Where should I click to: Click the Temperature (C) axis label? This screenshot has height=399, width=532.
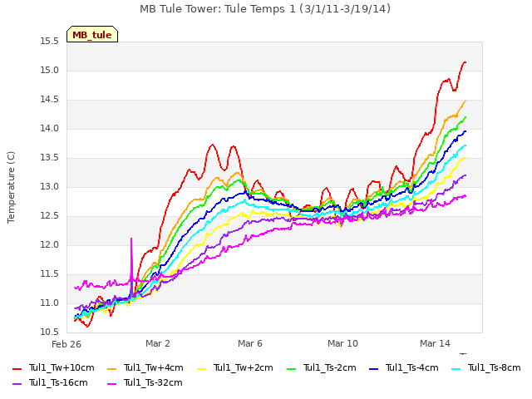click(11, 187)
